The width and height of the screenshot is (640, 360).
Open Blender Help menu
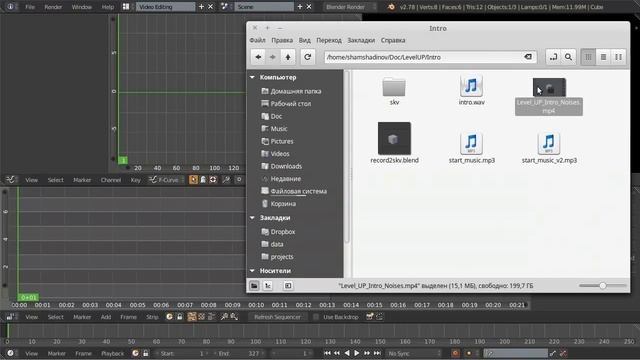[x=108, y=7]
